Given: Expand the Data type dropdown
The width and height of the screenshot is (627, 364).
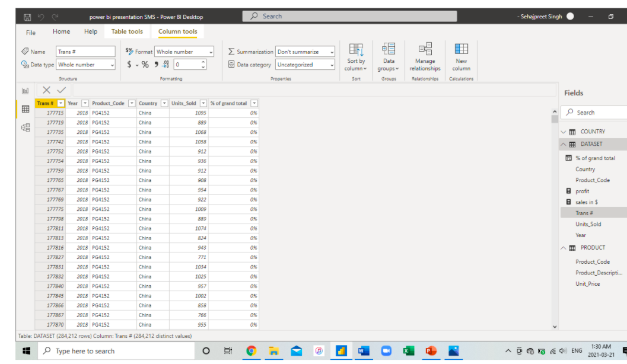Looking at the screenshot, I should (112, 64).
